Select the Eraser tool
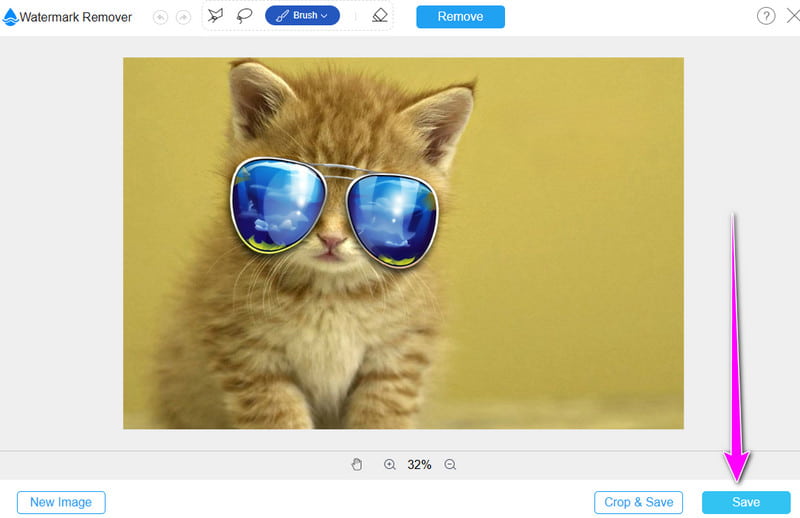 (378, 16)
